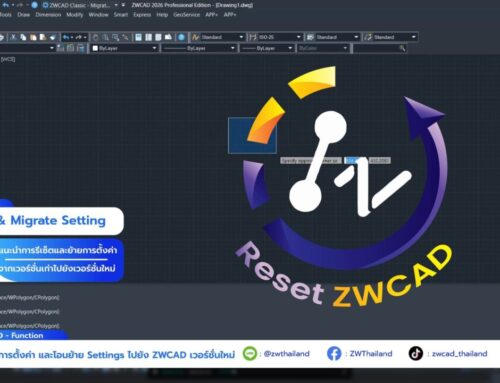Open the Properties palette icon
Screen dimensions: 500x383
pos(139,37)
